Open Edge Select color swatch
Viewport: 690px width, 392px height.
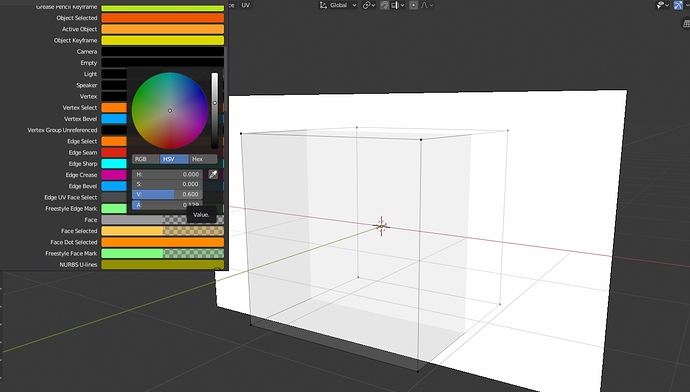(114, 141)
